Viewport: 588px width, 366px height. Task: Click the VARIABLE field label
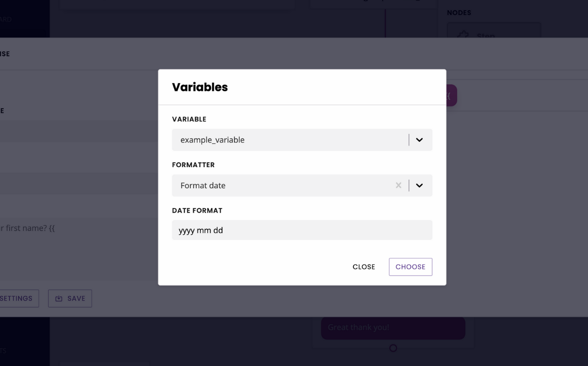(189, 119)
